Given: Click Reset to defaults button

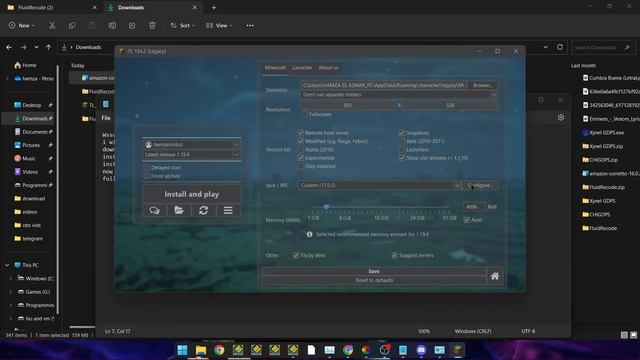Looking at the screenshot, I should (374, 280).
